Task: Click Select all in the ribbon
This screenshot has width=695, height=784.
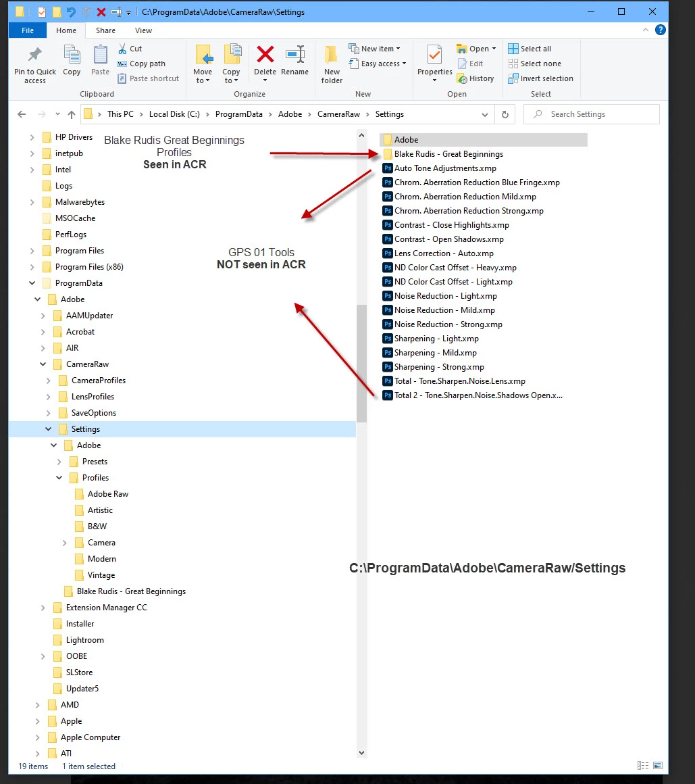Action: (x=530, y=49)
